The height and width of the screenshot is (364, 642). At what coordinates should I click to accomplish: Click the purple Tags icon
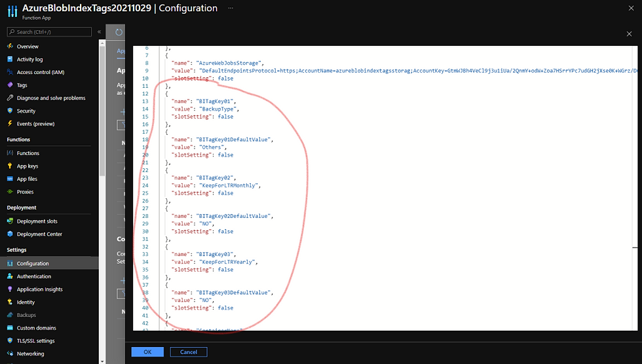coord(10,85)
